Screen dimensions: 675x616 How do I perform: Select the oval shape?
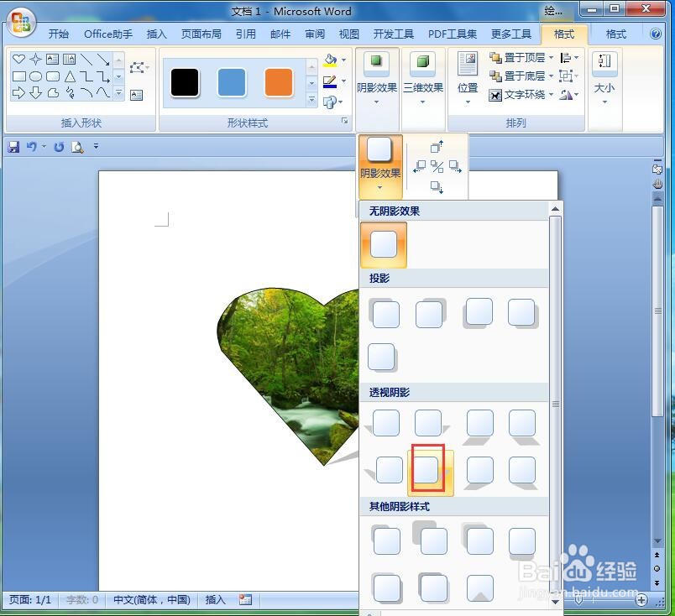click(36, 76)
